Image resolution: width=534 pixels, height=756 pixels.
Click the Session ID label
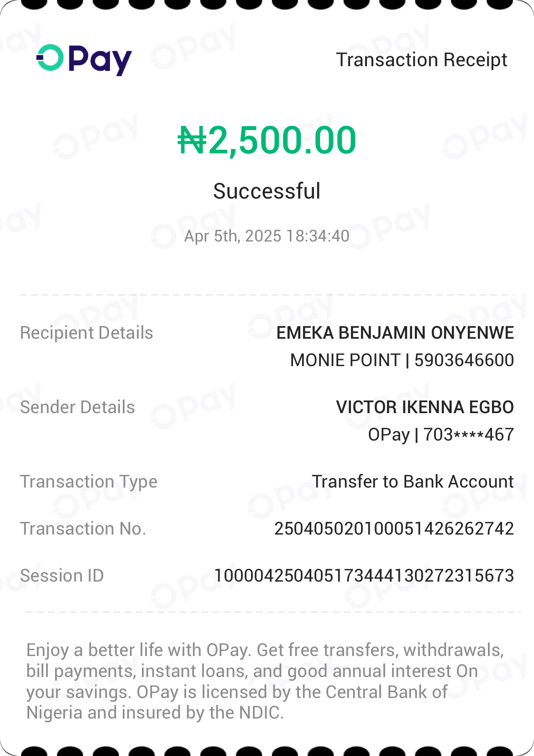[62, 576]
